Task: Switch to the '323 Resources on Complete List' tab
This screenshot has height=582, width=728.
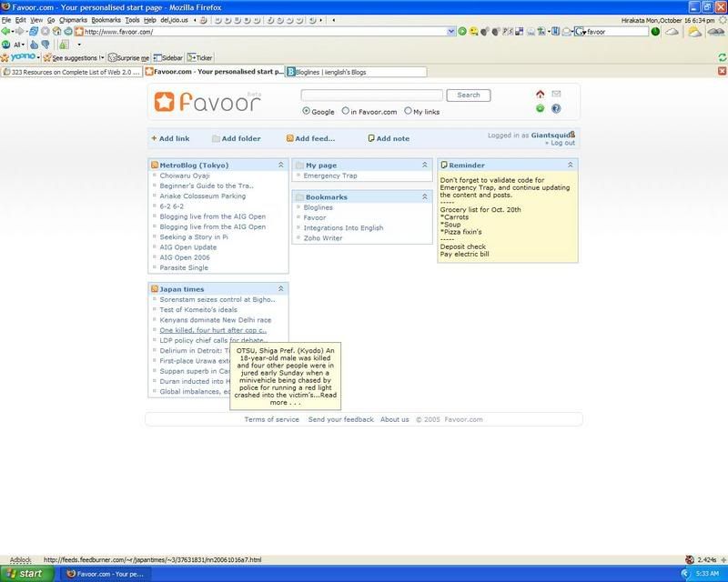Action: (x=72, y=72)
